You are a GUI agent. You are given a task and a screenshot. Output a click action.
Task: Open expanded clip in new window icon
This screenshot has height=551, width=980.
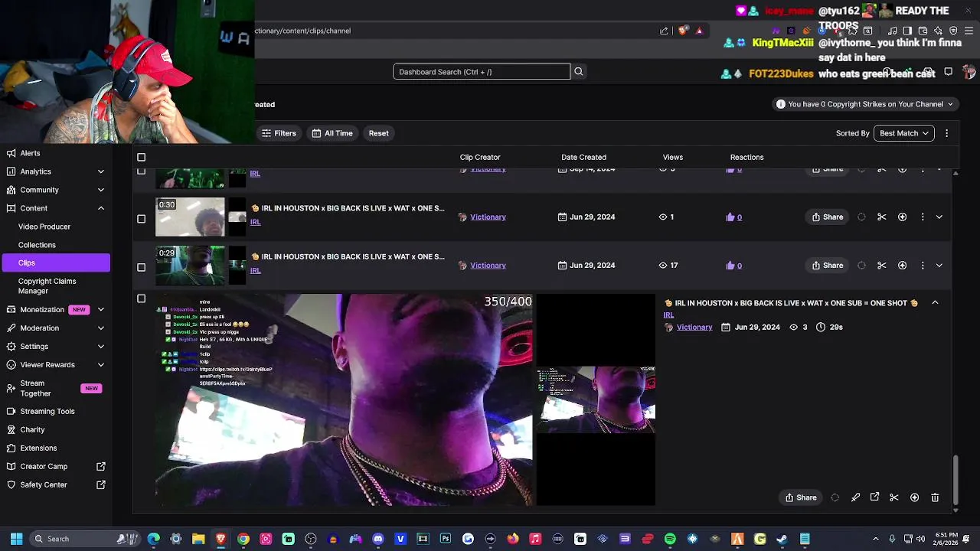coord(875,497)
